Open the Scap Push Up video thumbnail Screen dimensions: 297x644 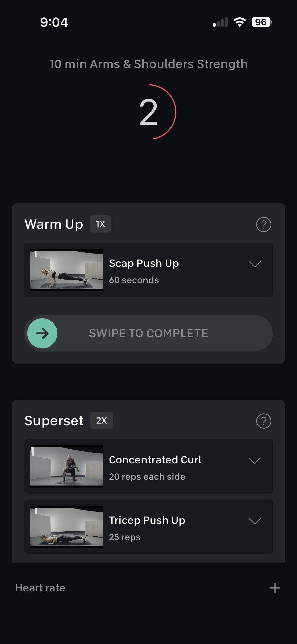point(67,270)
